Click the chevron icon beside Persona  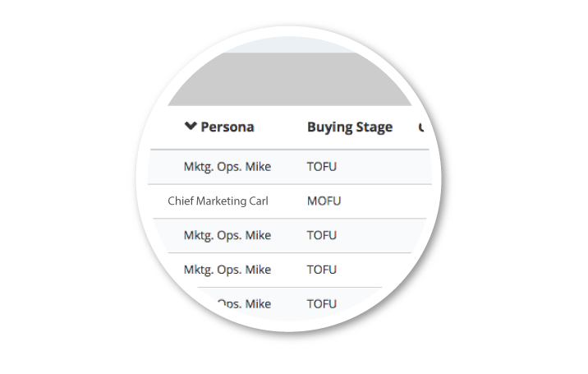pos(191,127)
